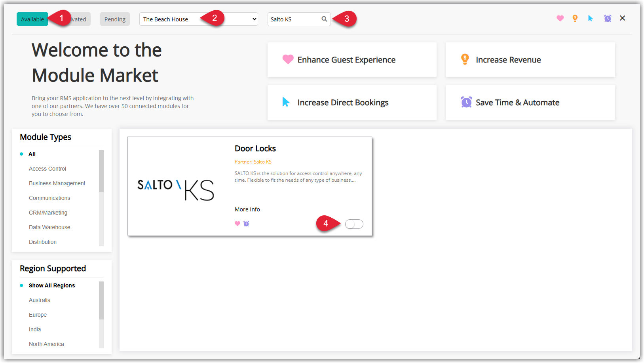The image size is (644, 363).
Task: Filter region by Europe
Action: 38,315
